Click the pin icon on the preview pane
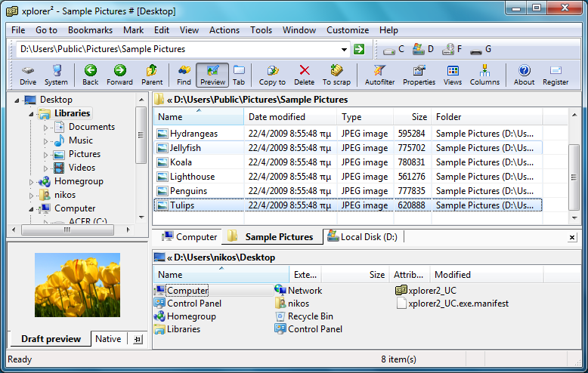588x373 pixels. click(x=138, y=339)
